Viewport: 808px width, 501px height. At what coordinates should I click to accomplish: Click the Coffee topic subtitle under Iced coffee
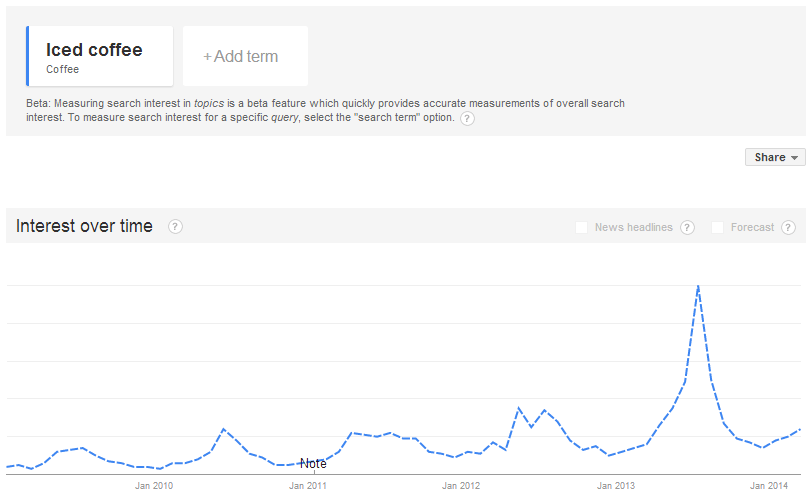tap(62, 69)
